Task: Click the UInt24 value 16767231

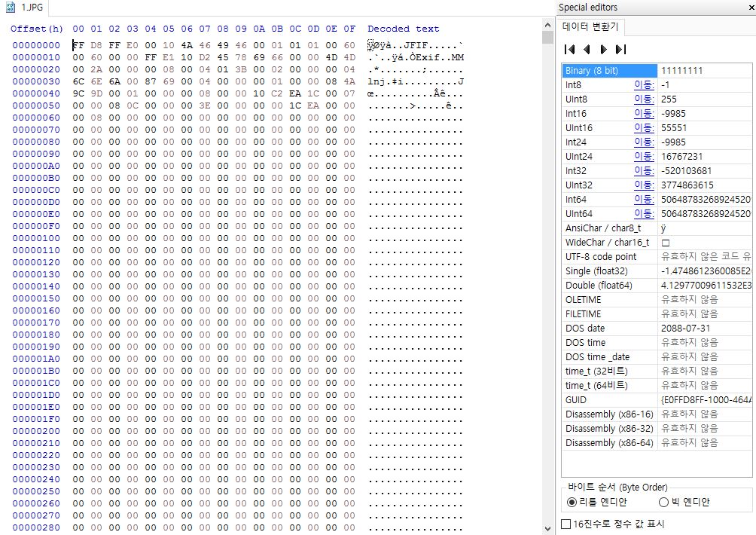Action: 681,156
